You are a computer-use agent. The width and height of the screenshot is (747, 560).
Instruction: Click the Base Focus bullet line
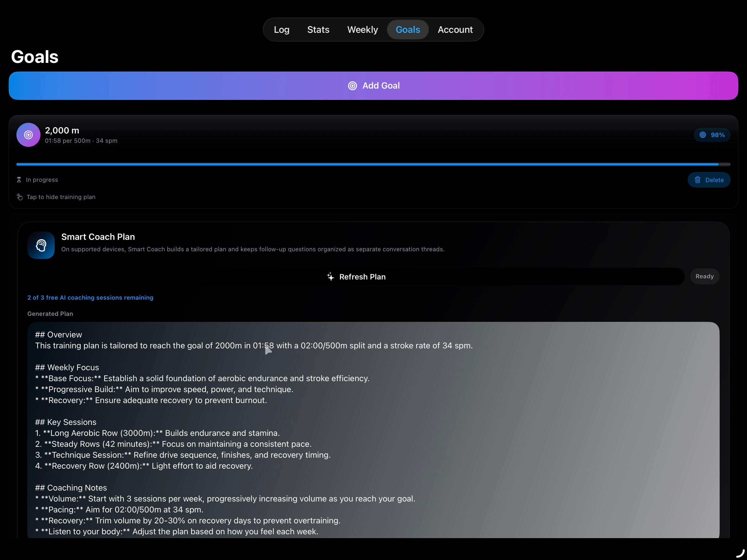[202, 378]
